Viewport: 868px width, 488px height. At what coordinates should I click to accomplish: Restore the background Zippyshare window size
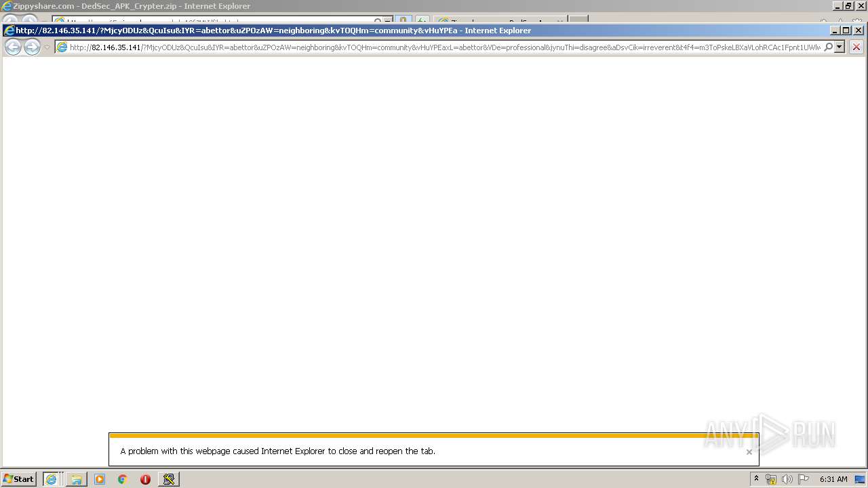849,6
